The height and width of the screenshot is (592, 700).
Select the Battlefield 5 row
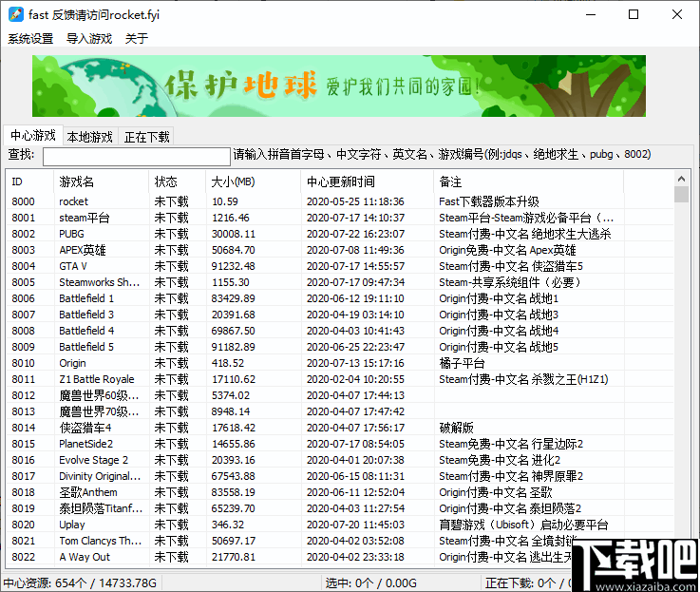(x=340, y=347)
